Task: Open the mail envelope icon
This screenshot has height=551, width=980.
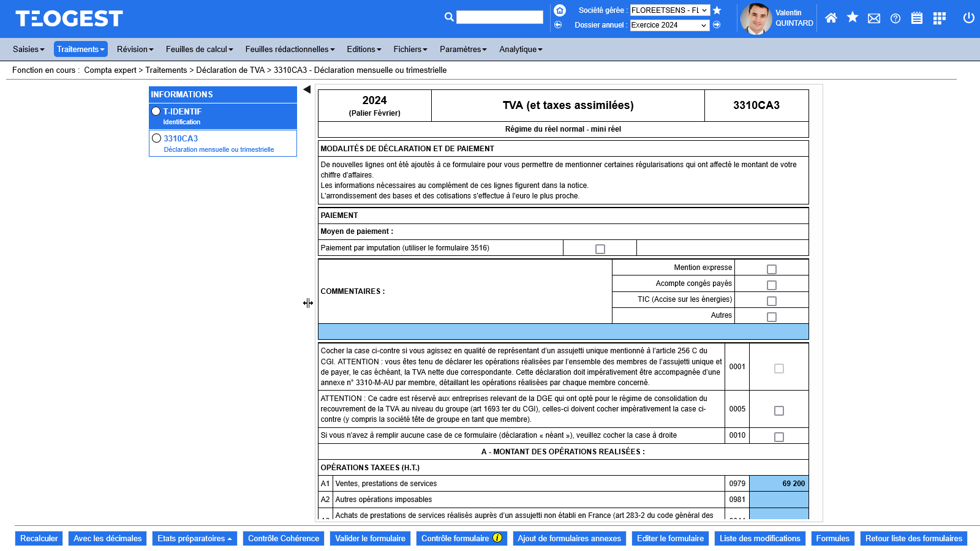Action: click(874, 18)
